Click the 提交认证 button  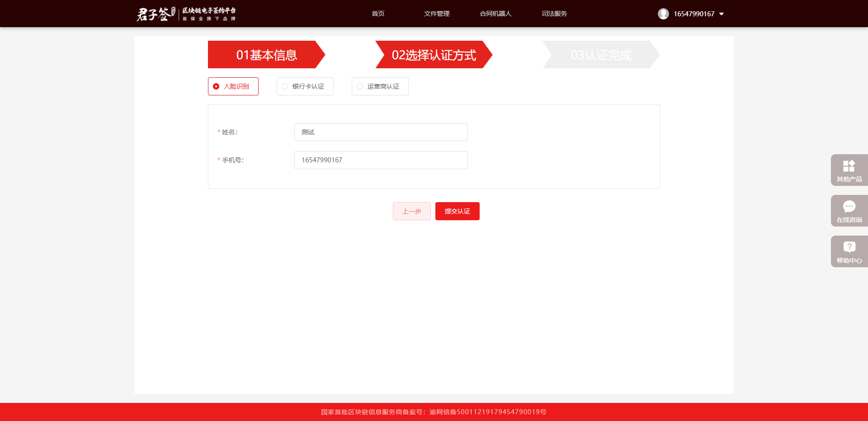click(457, 211)
